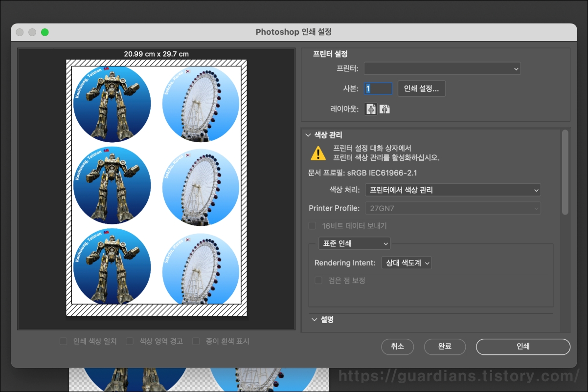Select portrait layout orientation icon

[x=371, y=109]
